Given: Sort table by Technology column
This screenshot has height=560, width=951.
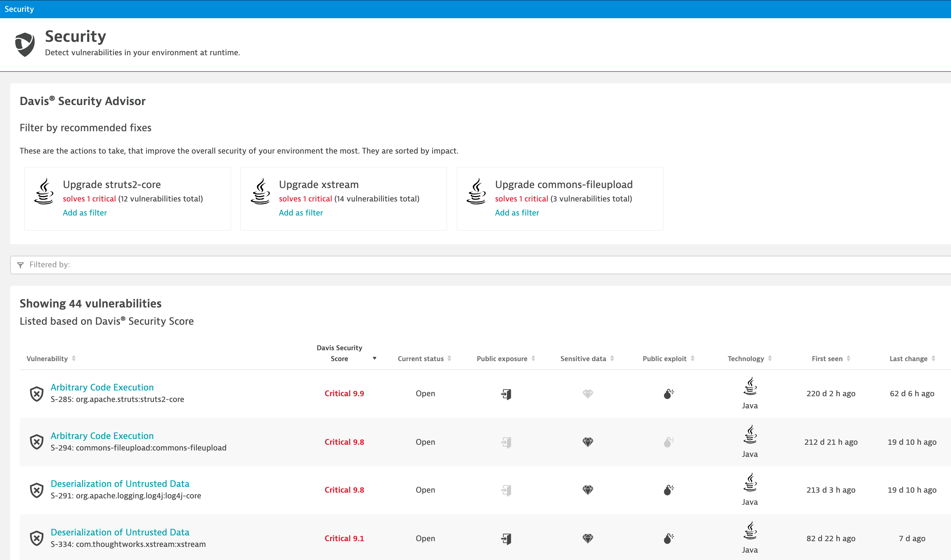Looking at the screenshot, I should click(x=750, y=359).
